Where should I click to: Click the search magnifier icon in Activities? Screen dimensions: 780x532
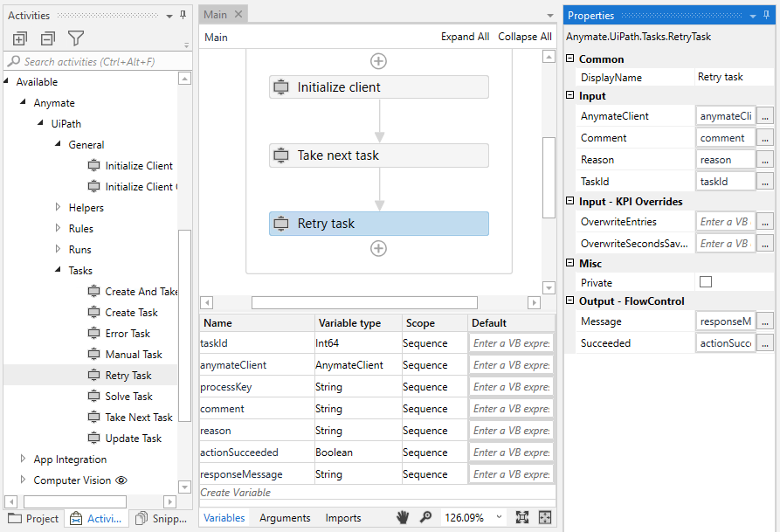tap(14, 61)
